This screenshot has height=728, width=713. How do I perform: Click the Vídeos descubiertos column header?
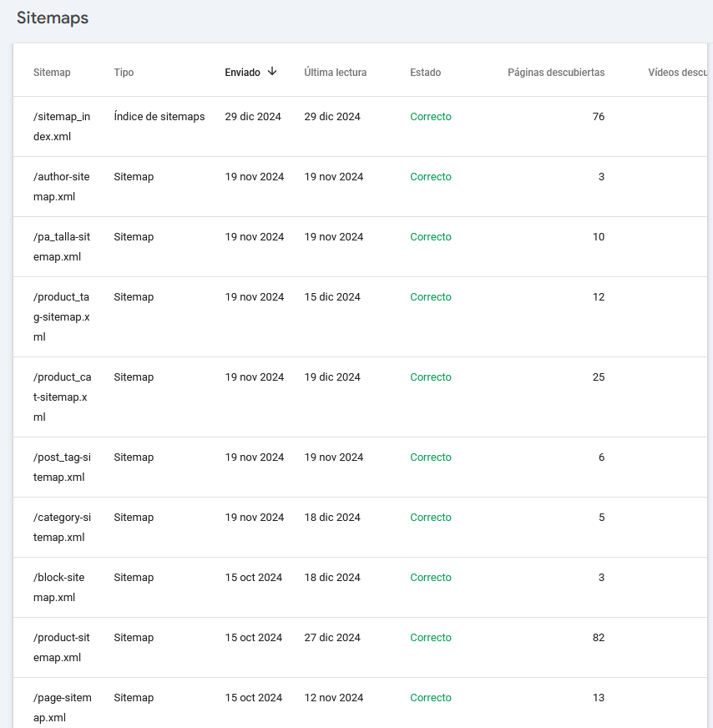pyautogui.click(x=678, y=73)
